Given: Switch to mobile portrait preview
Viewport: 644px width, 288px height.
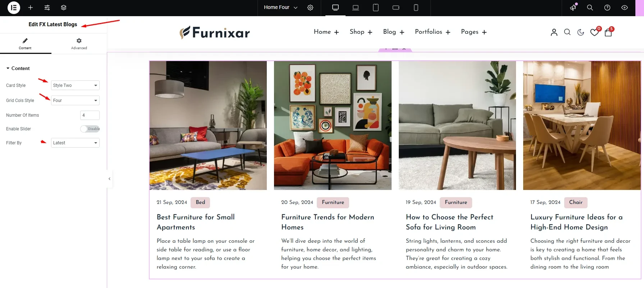Looking at the screenshot, I should point(416,8).
